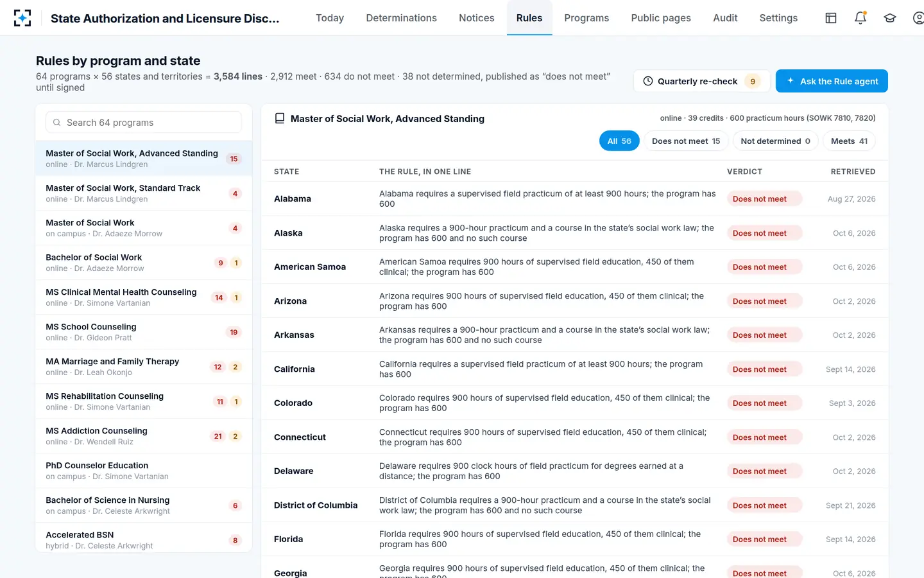Image resolution: width=924 pixels, height=578 pixels.
Task: Click Florida's retrieved date Sept 14, 2026
Action: tap(851, 539)
